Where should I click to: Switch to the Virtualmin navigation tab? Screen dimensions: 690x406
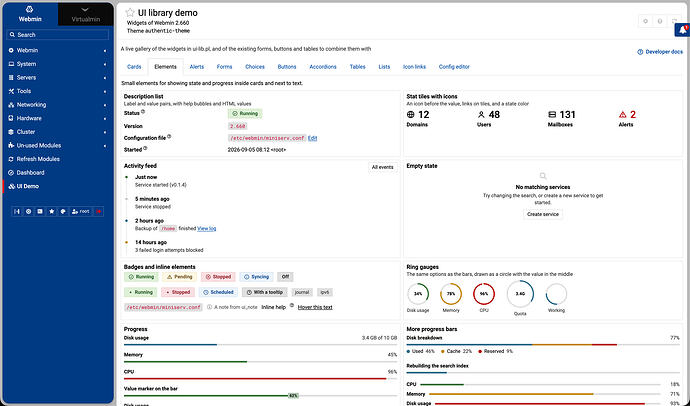85,14
